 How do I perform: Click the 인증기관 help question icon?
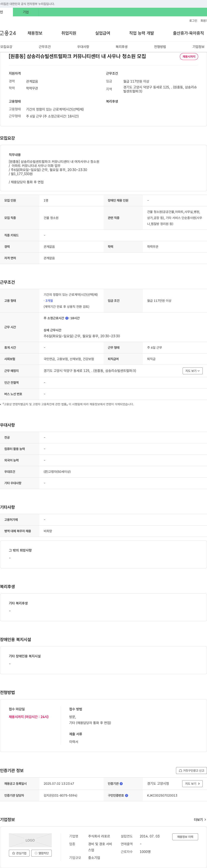tap(121, 784)
